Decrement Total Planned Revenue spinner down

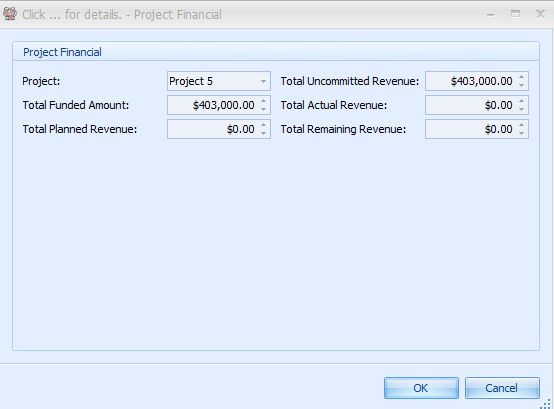263,133
